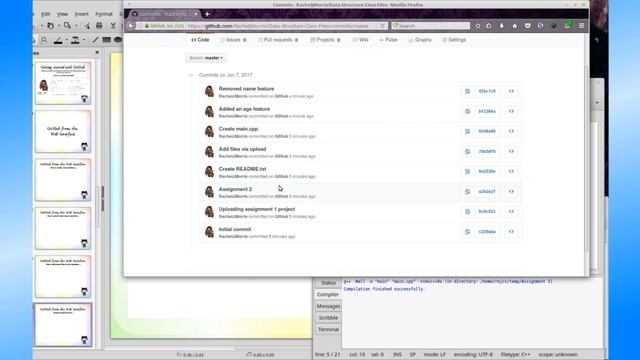Click the Firefox Search input field
This screenshot has height=360, width=640.
point(430,26)
